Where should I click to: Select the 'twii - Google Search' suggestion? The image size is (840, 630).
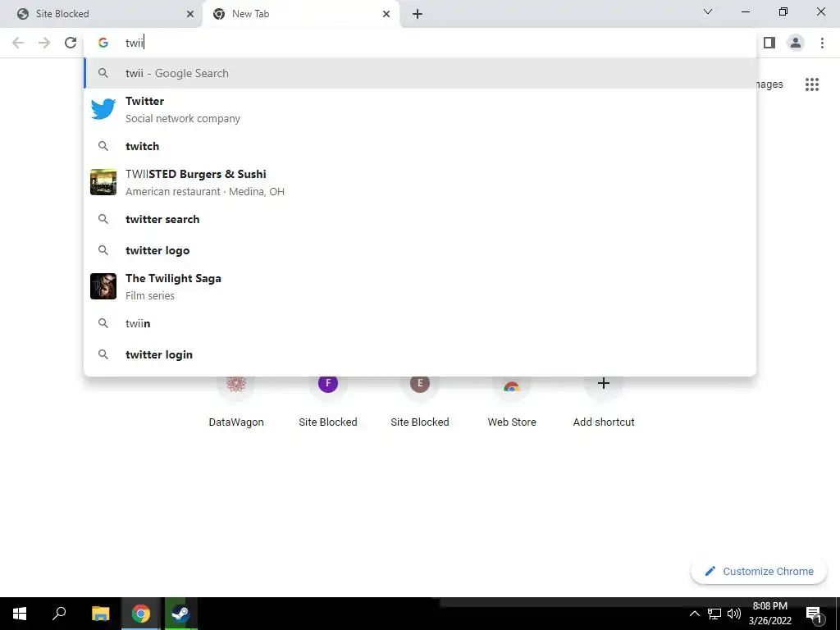tap(420, 73)
